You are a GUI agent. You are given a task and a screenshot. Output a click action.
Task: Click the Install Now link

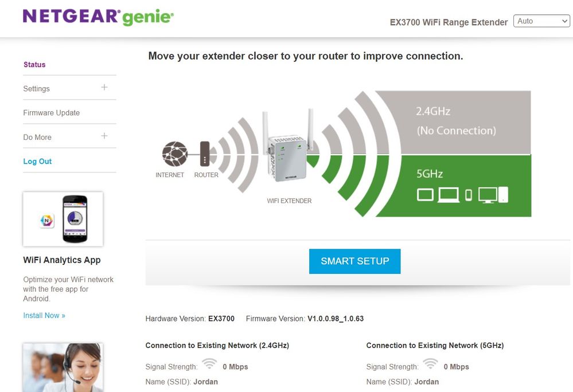tap(44, 315)
